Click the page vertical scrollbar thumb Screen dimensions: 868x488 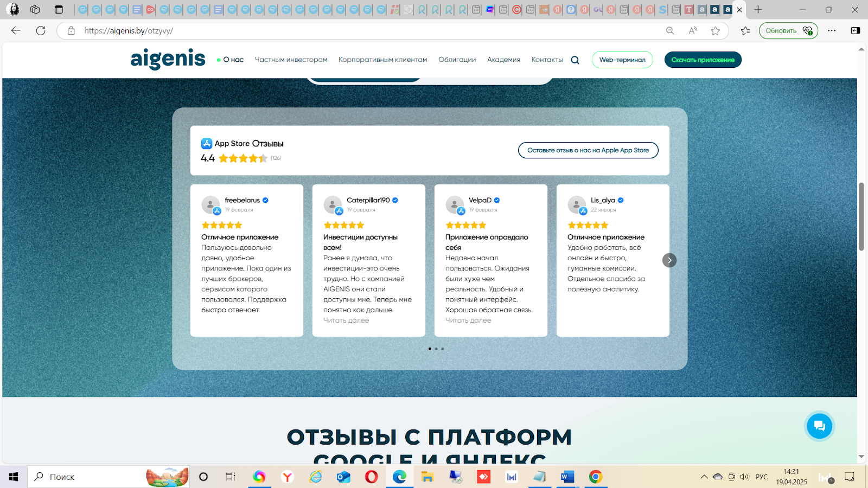coord(861,217)
